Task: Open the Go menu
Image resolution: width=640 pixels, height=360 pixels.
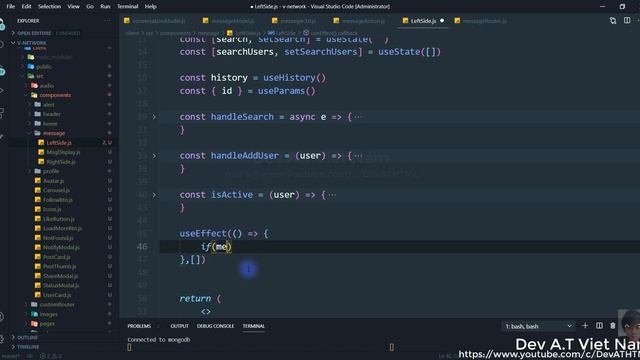Action: click(x=90, y=7)
